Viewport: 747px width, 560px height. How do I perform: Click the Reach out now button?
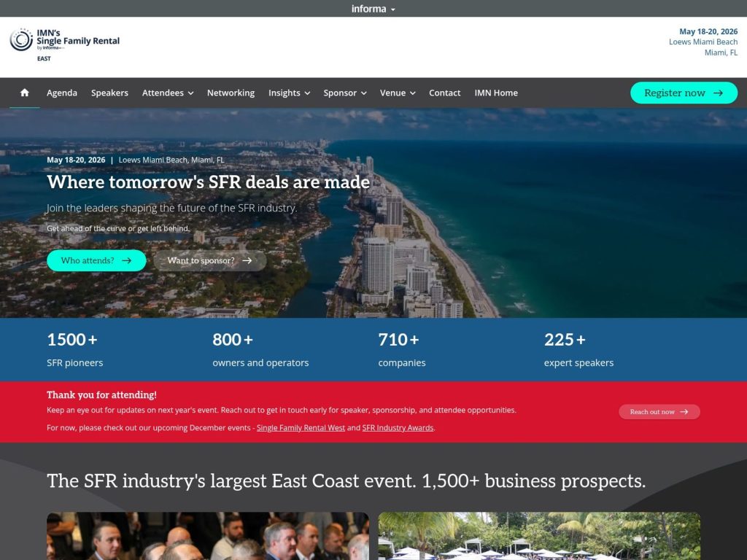tap(659, 411)
